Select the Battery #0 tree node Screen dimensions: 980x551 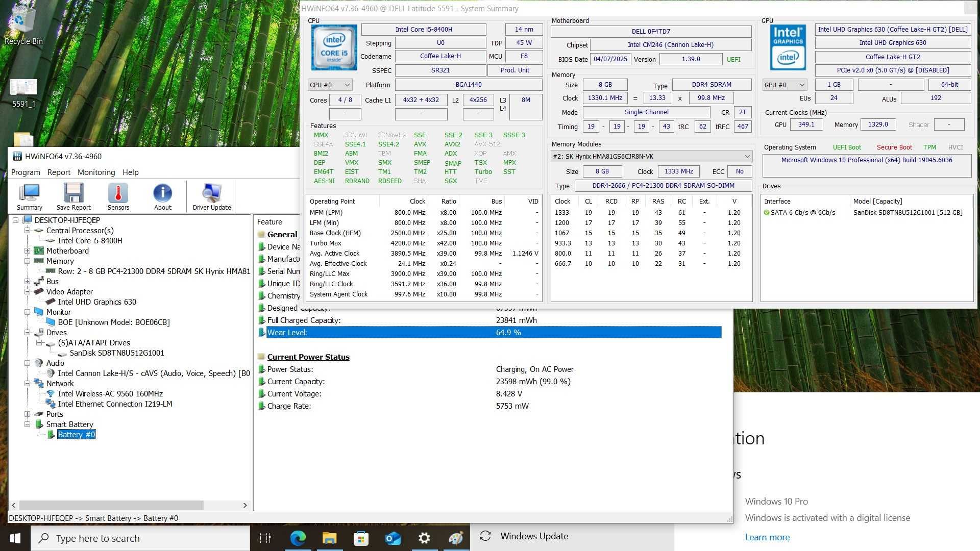coord(77,435)
